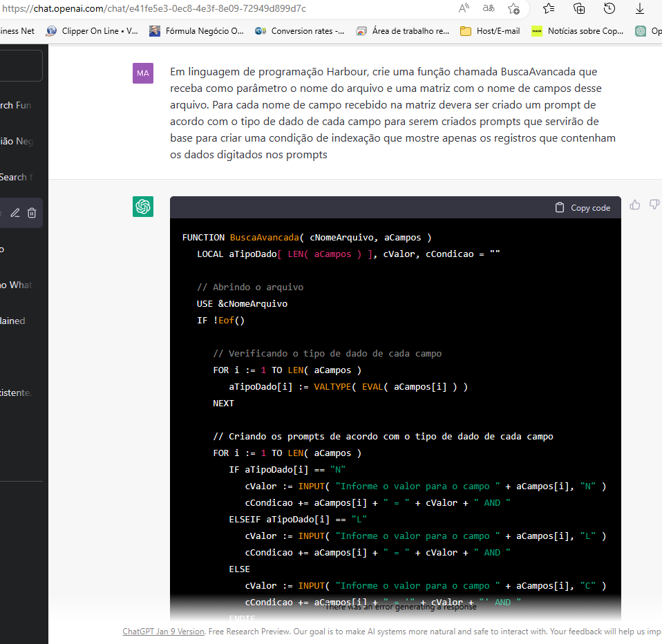
Task: Open the Área de trabalho bookmark
Action: tap(403, 31)
